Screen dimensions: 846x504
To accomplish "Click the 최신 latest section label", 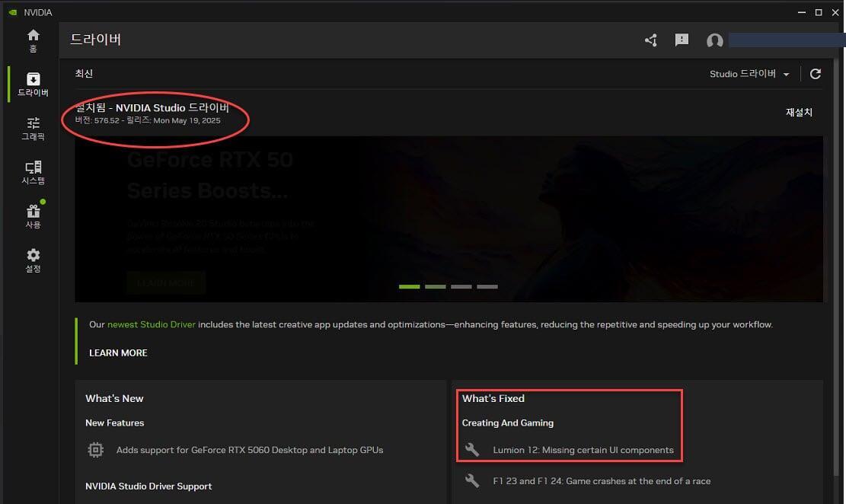I will [84, 74].
